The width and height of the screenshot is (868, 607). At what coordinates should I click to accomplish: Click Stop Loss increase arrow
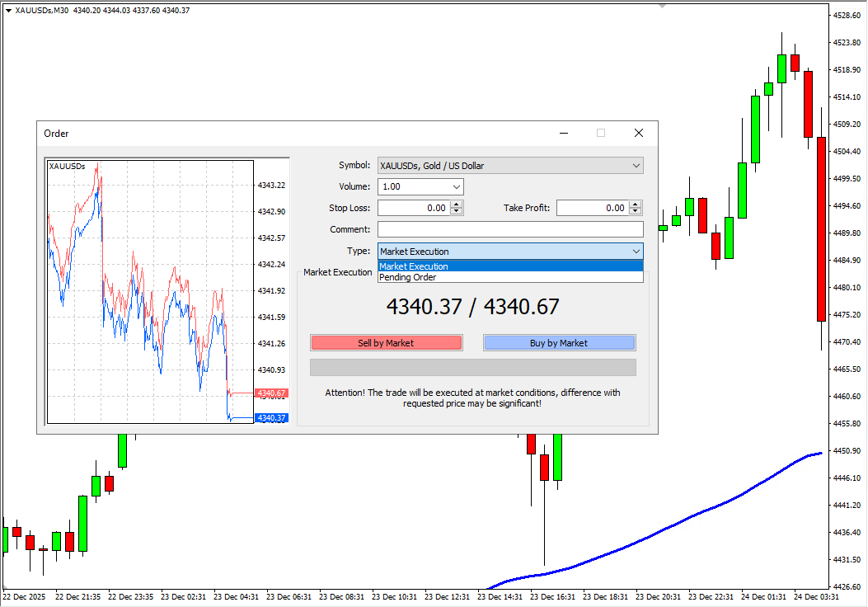457,205
